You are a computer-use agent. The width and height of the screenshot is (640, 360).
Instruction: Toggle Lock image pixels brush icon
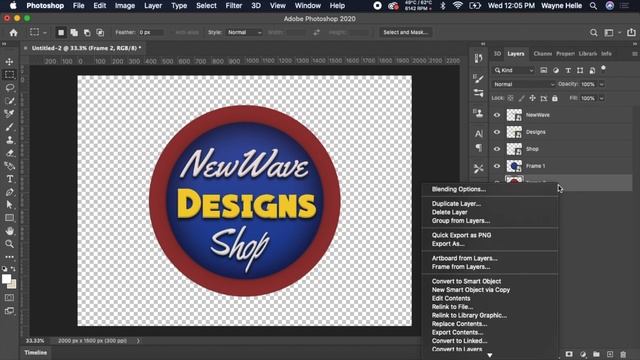tap(522, 98)
